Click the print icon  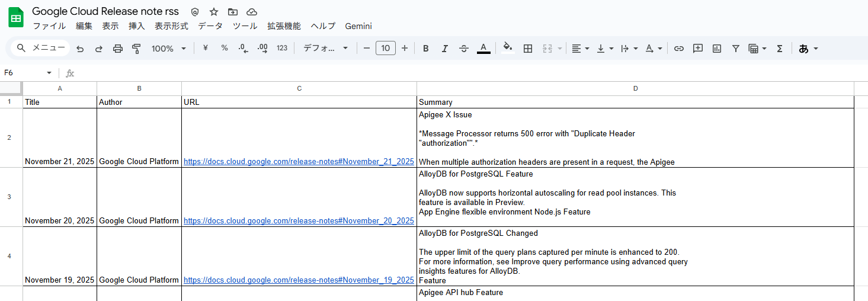(x=117, y=49)
